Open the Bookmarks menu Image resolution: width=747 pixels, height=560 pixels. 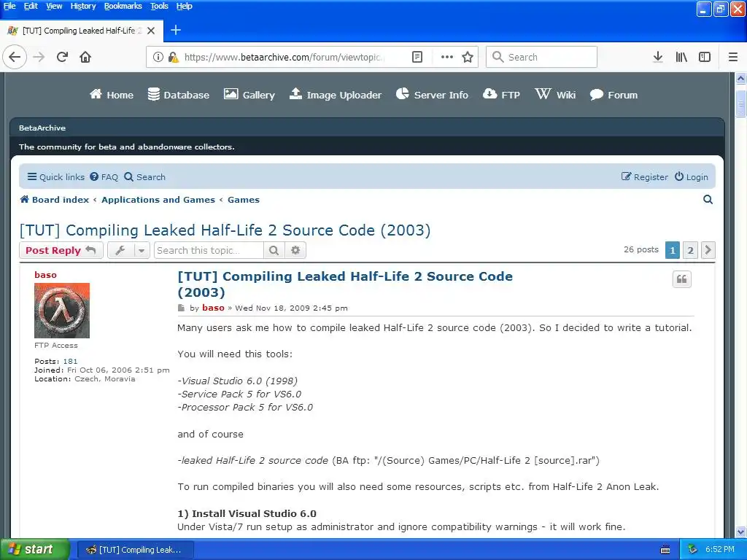point(123,6)
